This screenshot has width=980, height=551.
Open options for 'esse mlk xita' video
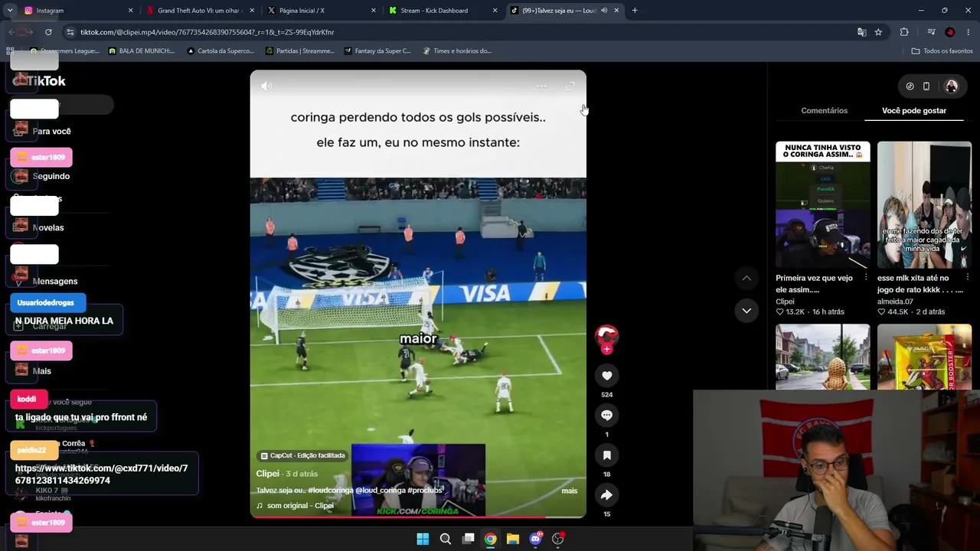[x=968, y=277]
